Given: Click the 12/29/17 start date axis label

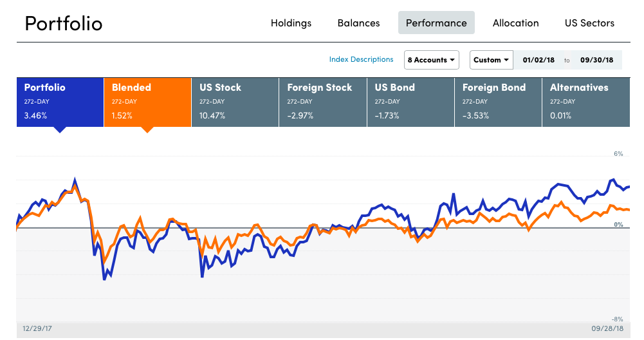Looking at the screenshot, I should click(38, 328).
